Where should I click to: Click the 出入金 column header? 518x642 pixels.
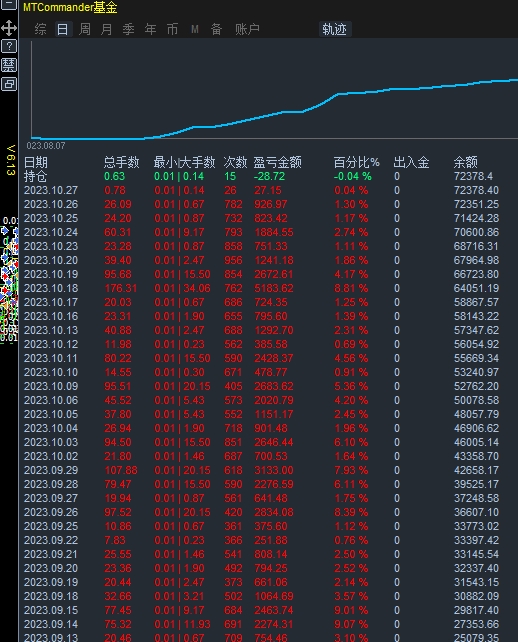point(411,163)
